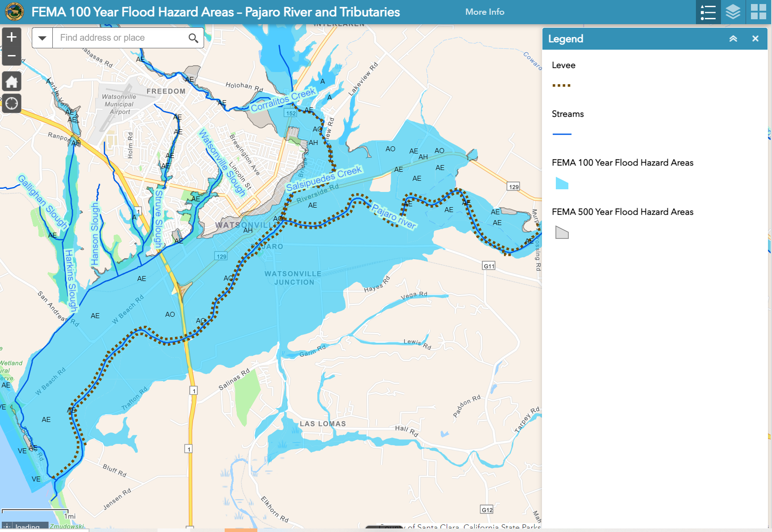The width and height of the screenshot is (772, 532).
Task: Run search with magnifier icon
Action: click(193, 38)
